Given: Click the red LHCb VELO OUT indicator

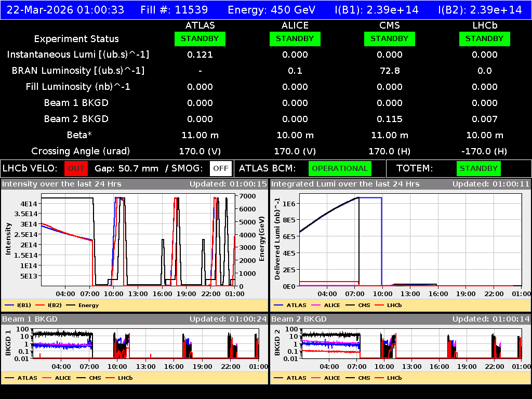Looking at the screenshot, I should [x=75, y=168].
